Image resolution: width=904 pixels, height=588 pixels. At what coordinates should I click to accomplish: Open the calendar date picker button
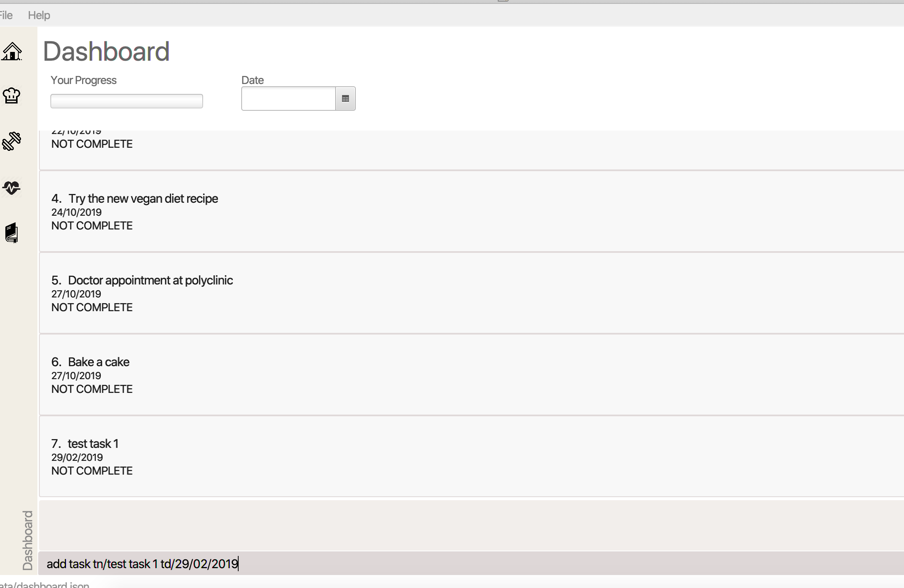345,99
